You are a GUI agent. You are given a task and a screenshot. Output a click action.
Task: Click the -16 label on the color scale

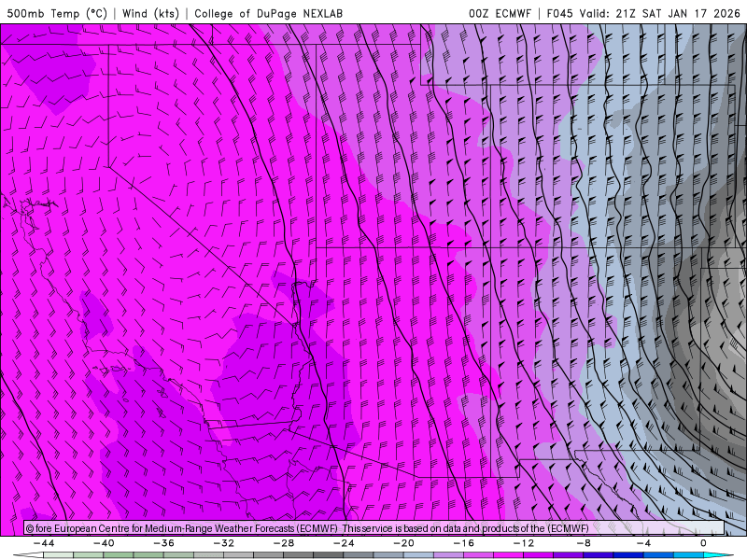click(463, 543)
